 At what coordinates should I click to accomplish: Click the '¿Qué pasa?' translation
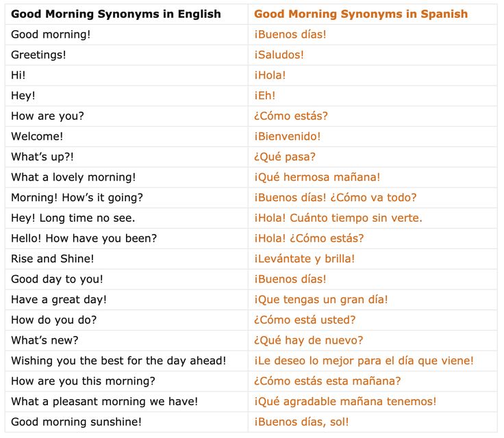click(285, 157)
